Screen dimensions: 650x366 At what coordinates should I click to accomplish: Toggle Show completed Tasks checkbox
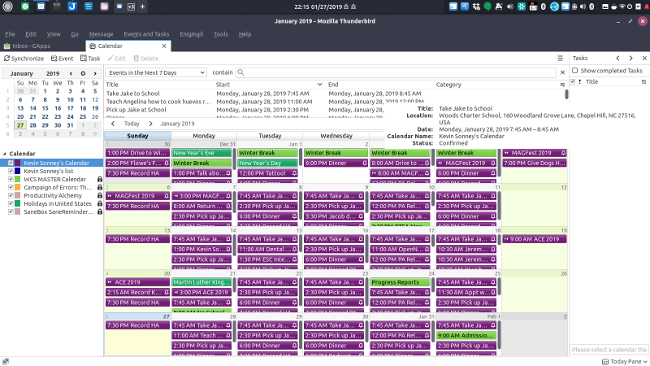click(x=575, y=70)
